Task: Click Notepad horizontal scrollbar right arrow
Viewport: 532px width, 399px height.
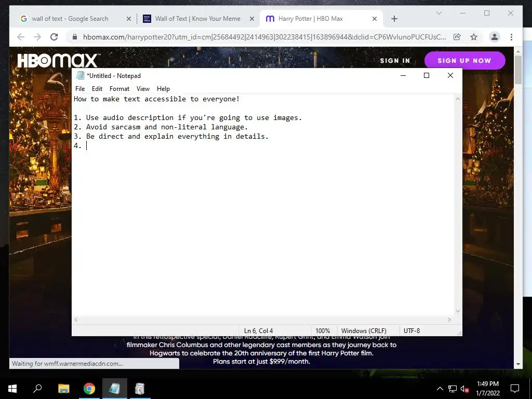Action: (449, 320)
